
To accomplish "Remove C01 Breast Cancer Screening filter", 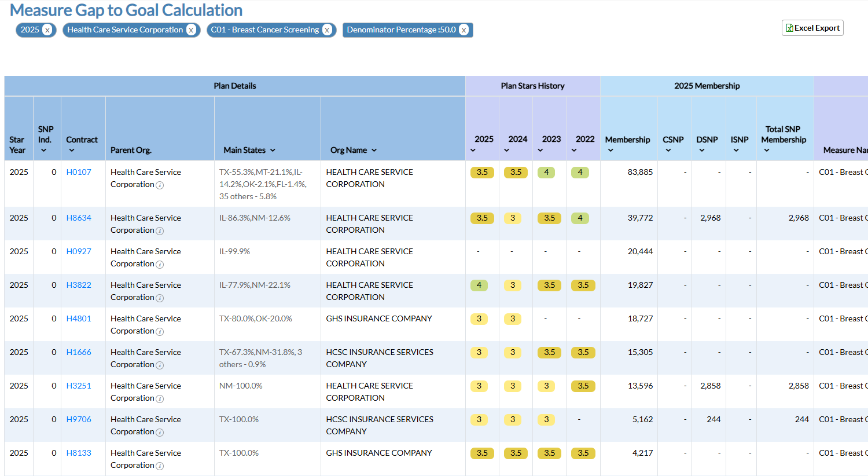I will (x=327, y=30).
